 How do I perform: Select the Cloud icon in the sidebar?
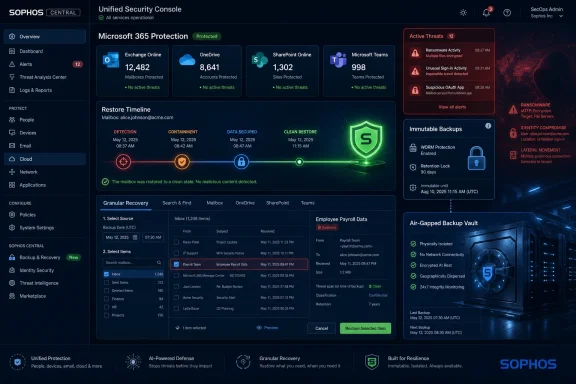tap(12, 159)
